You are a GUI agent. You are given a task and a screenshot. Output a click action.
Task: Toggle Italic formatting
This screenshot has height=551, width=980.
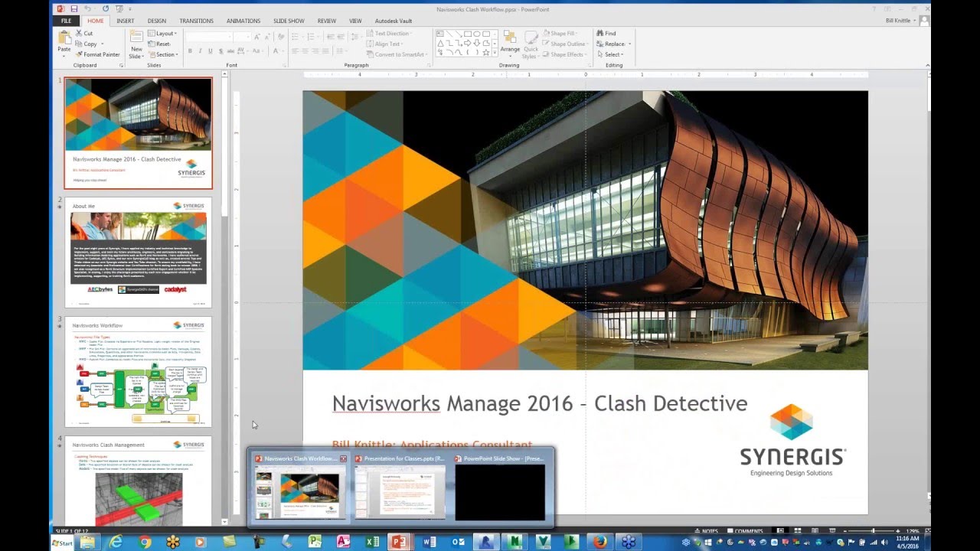(x=201, y=51)
